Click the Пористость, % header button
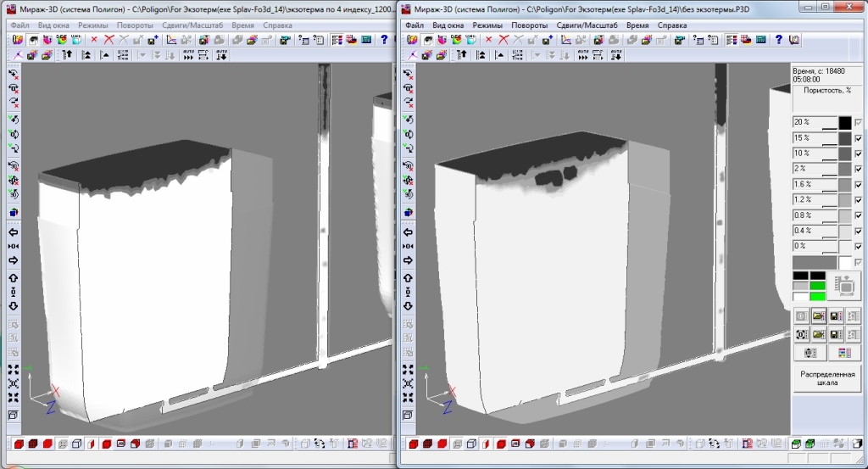 (826, 90)
